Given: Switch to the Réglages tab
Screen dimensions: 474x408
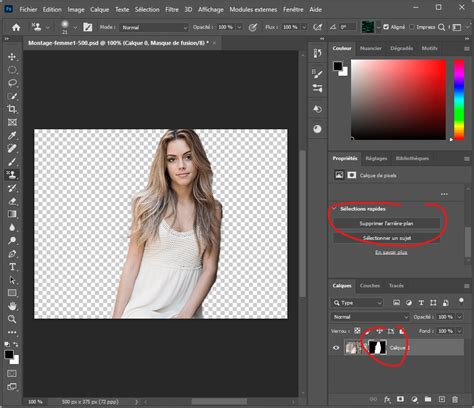Looking at the screenshot, I should pos(376,158).
